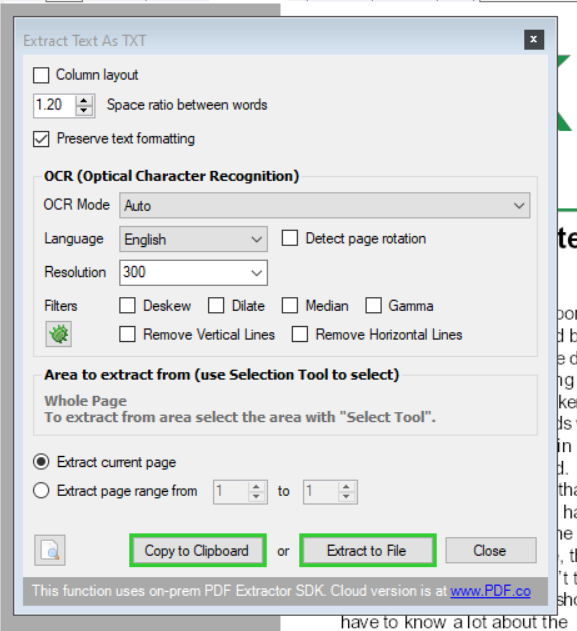This screenshot has height=631, width=577.
Task: Open the www.PDF.co link
Action: pos(490,591)
